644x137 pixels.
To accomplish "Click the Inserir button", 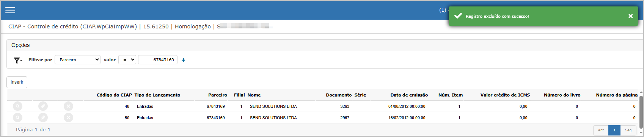I will click(x=17, y=82).
